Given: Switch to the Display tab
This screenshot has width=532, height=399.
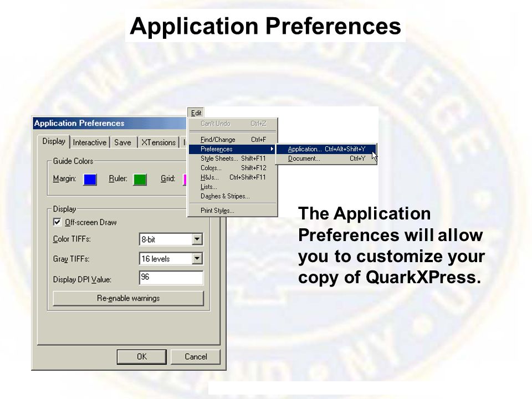Looking at the screenshot, I should [x=54, y=141].
